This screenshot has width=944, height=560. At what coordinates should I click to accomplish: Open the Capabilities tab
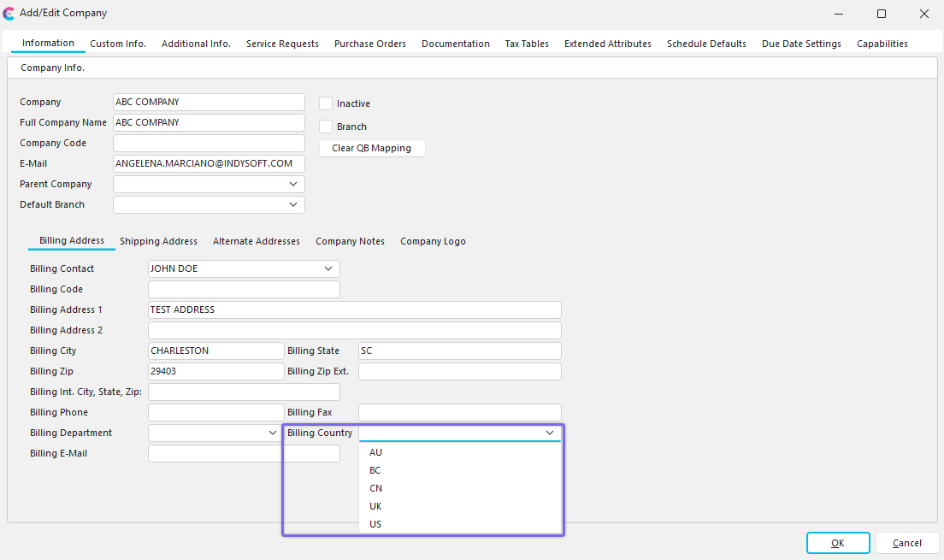[882, 44]
